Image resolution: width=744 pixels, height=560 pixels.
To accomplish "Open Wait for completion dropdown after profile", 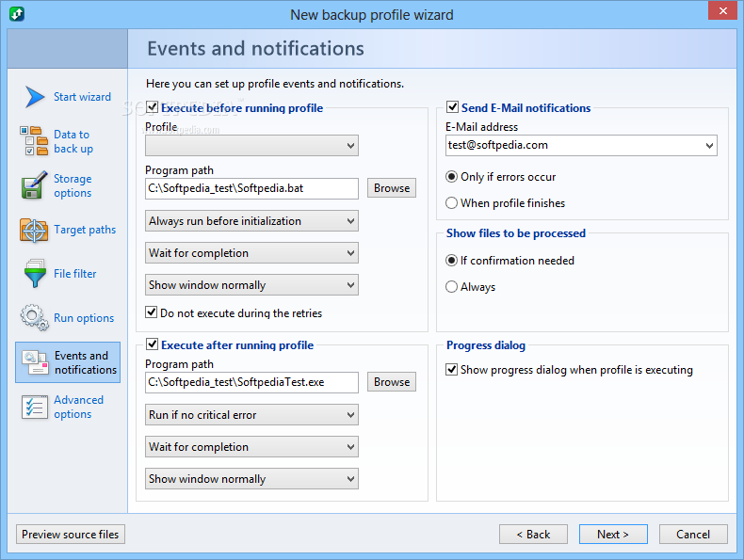I will 251,447.
